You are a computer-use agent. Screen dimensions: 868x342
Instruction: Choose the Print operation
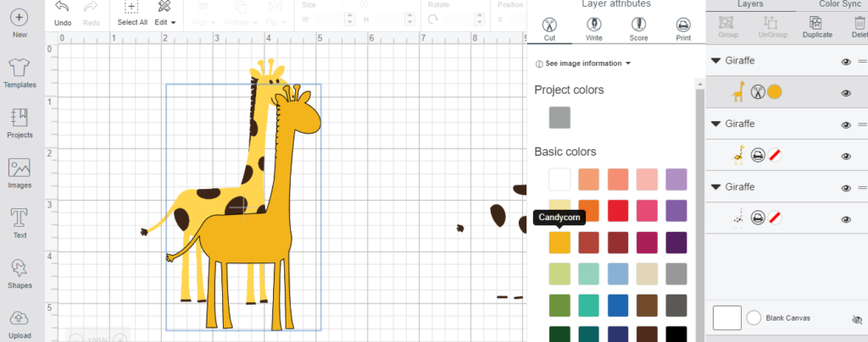pyautogui.click(x=683, y=30)
